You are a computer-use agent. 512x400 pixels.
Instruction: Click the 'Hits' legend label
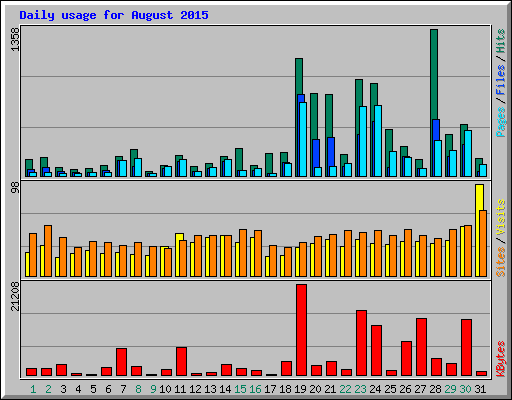click(501, 41)
